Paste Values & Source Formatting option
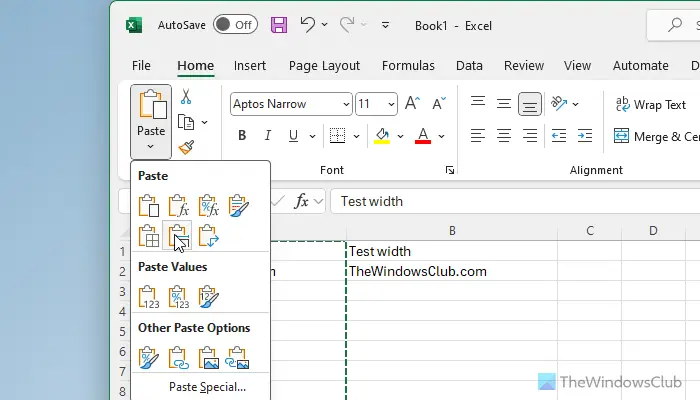 click(x=208, y=297)
